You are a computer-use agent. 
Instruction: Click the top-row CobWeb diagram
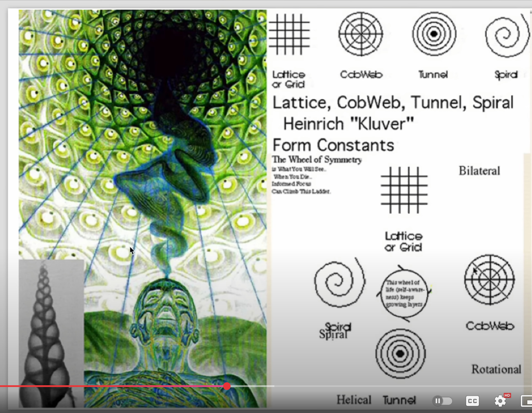(x=361, y=34)
